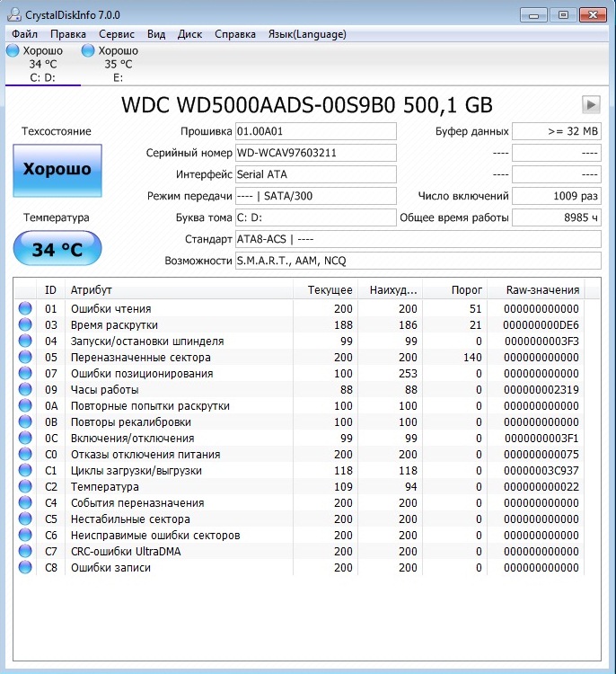Click the Возможности field S.M.A.R.T., AAM, NCQ

(x=418, y=261)
